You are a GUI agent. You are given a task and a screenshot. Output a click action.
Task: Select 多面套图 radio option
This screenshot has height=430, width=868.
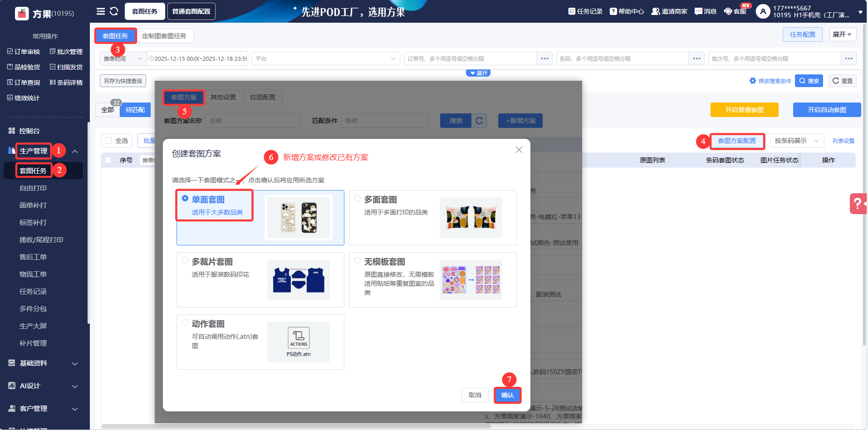coord(358,199)
